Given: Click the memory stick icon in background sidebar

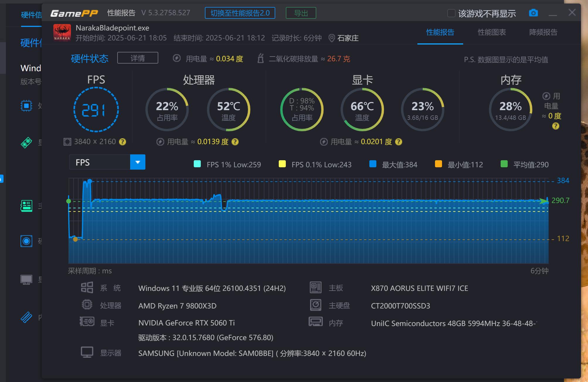Looking at the screenshot, I should point(26,317).
